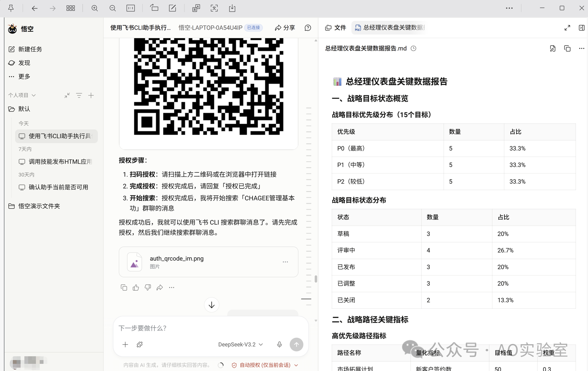
Task: Expand 个人项目 dropdown
Action: tap(22, 95)
